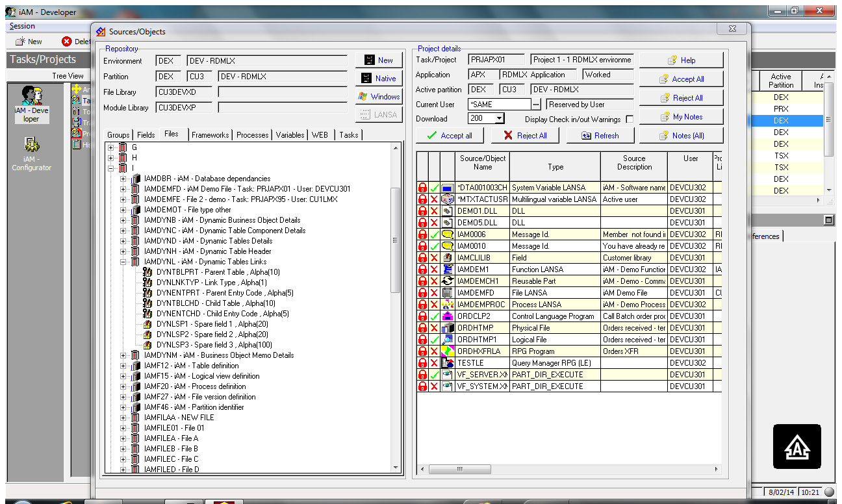The image size is (842, 504).
Task: Click the key field icon for DYNTBLPRT
Action: click(147, 272)
